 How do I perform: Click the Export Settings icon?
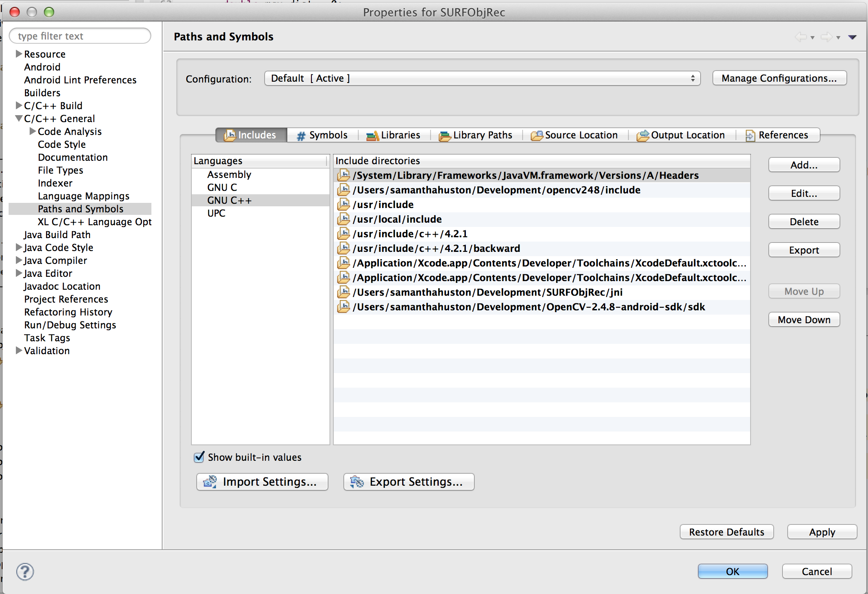357,482
